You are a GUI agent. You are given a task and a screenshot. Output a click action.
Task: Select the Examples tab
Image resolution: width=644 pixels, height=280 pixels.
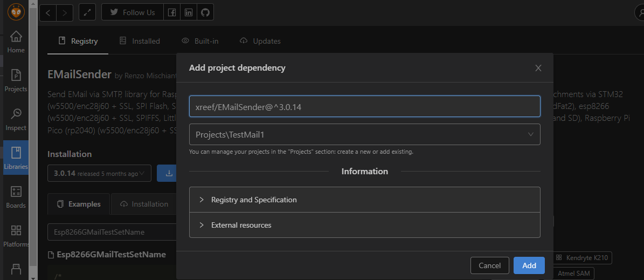click(x=79, y=204)
